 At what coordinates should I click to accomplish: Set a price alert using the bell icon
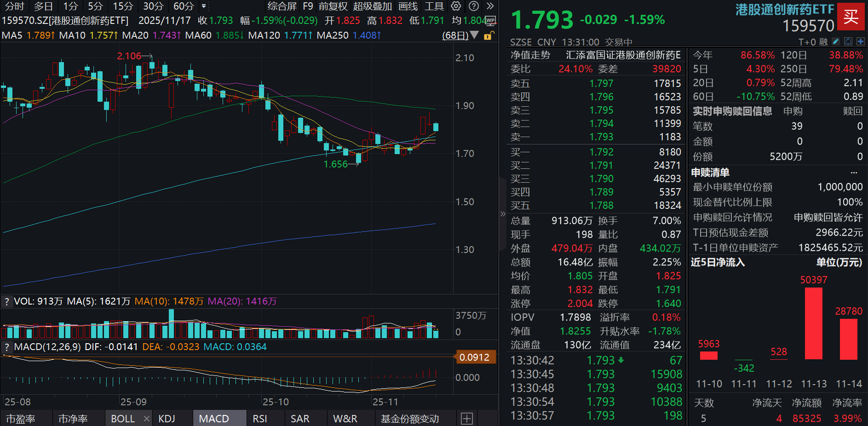848,41
